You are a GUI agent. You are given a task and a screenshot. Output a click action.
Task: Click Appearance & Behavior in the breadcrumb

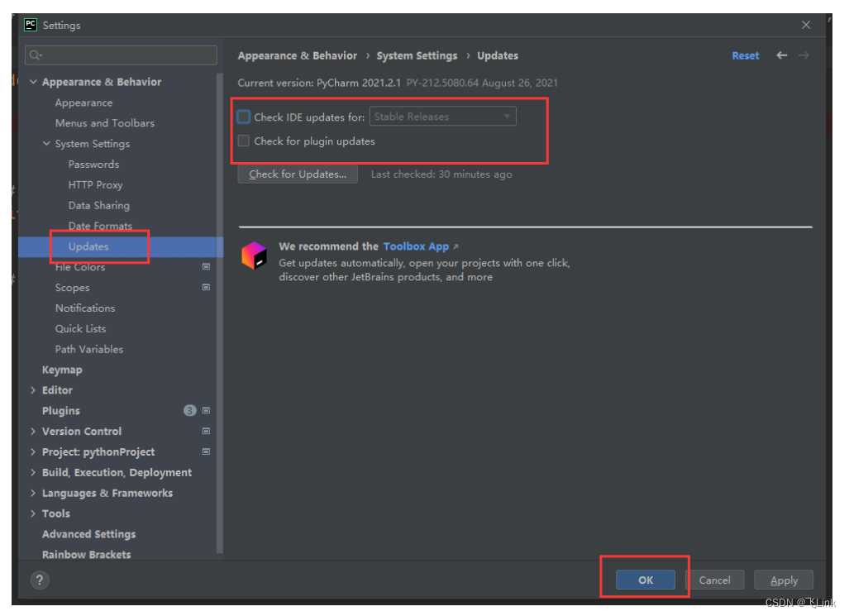pyautogui.click(x=298, y=55)
